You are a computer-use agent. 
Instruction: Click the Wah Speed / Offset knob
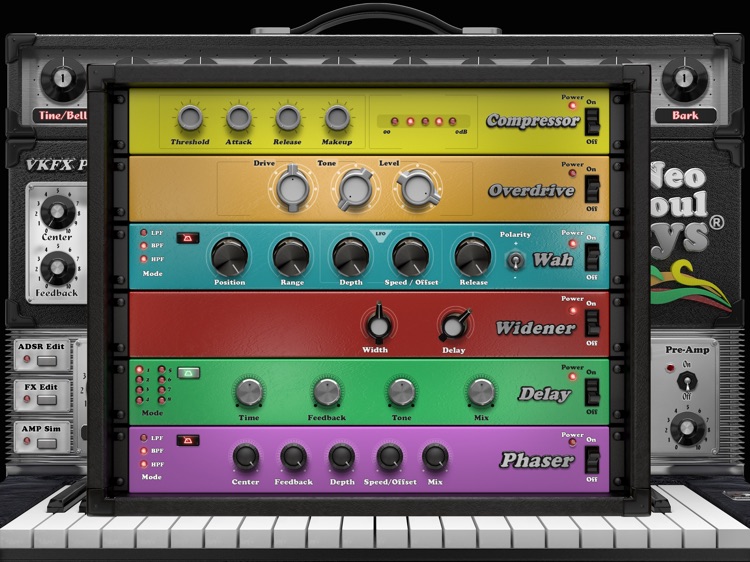410,256
